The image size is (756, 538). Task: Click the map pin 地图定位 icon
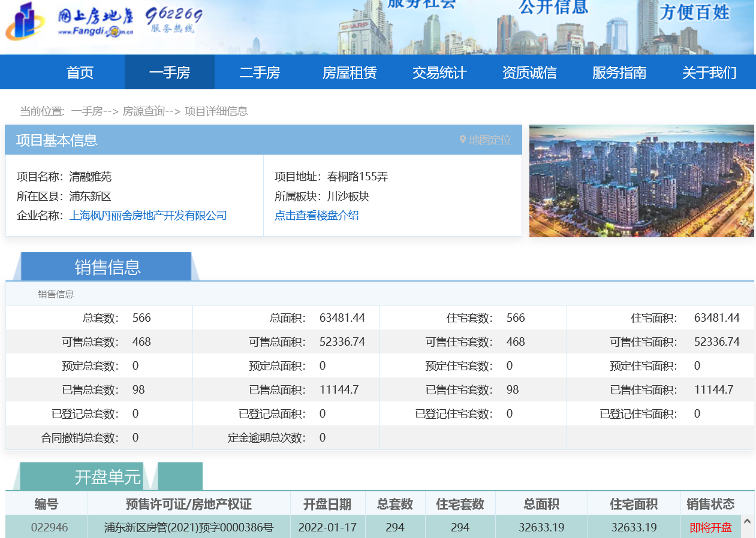point(463,140)
